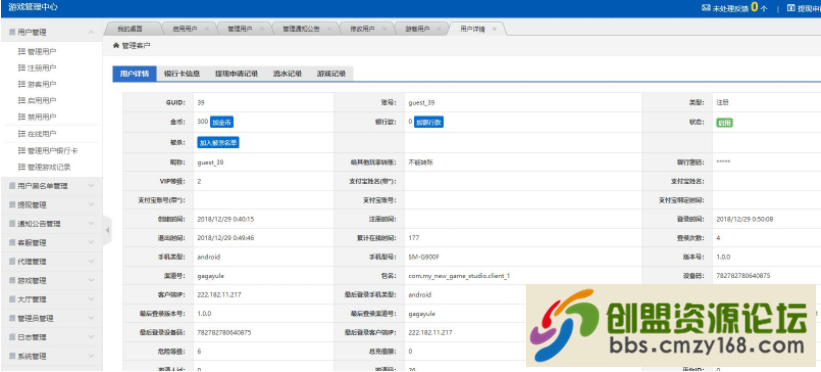Switch to the 管理用户 page tab
Screen dimensions: 821x372
coord(240,29)
